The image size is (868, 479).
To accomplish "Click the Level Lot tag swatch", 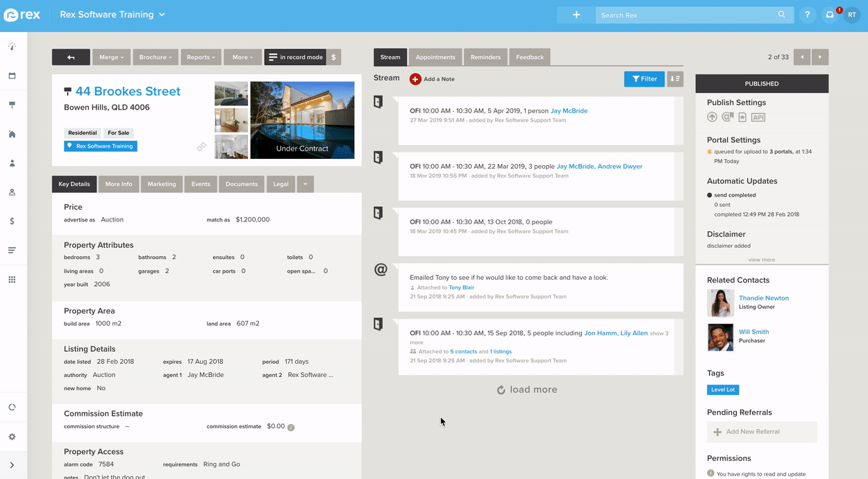I will pyautogui.click(x=723, y=389).
